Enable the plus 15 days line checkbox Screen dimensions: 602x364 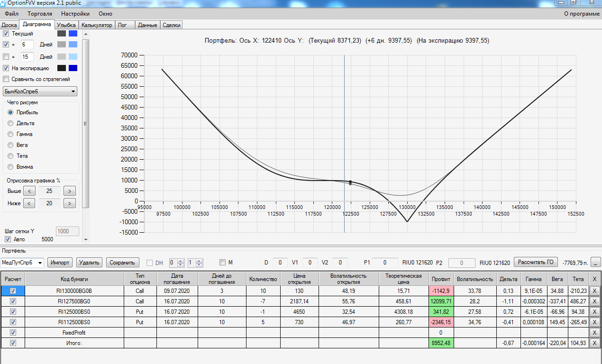6,57
